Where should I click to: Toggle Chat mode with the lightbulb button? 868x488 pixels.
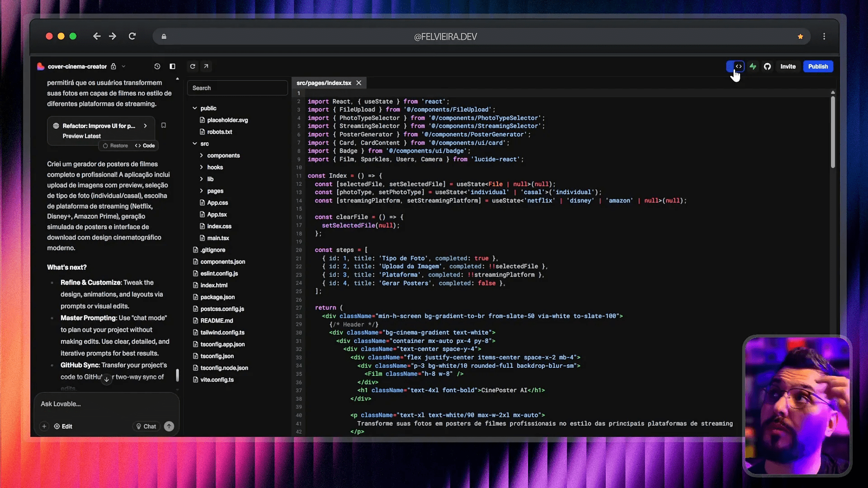146,426
